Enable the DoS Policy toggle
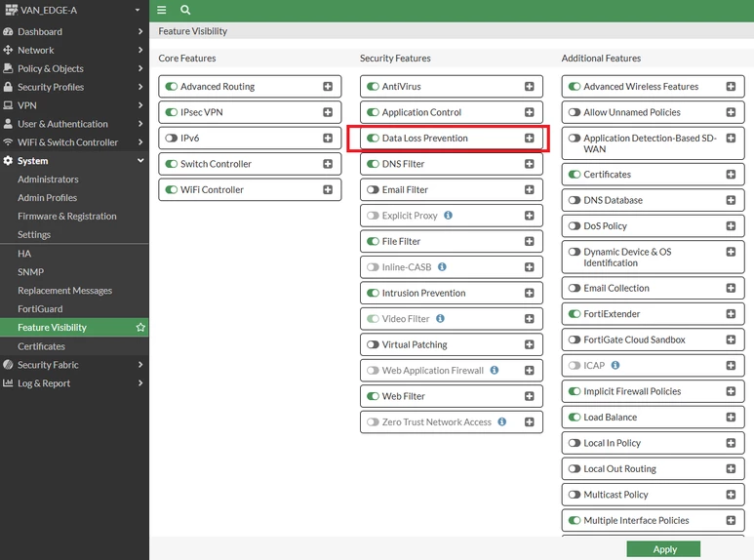Image resolution: width=754 pixels, height=560 pixels. [x=575, y=225]
